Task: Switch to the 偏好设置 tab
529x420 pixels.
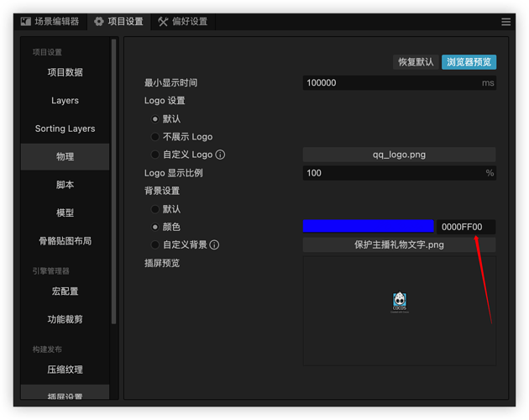Action: (x=183, y=22)
